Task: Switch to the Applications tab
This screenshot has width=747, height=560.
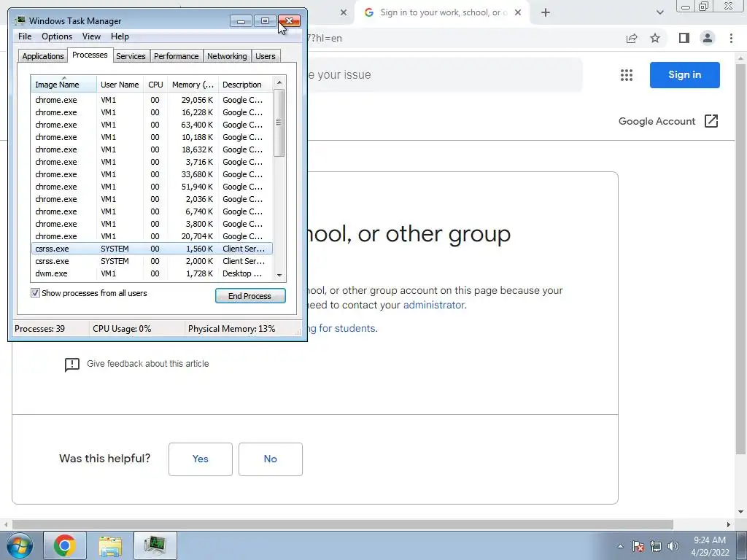Action: pyautogui.click(x=43, y=55)
